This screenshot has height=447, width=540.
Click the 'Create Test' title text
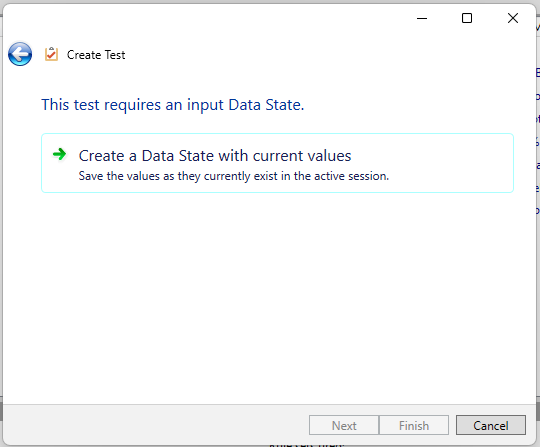(x=96, y=55)
